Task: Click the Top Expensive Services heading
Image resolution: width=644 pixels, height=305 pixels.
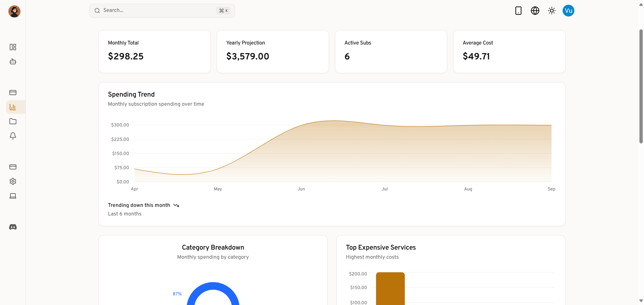Action: [381, 247]
